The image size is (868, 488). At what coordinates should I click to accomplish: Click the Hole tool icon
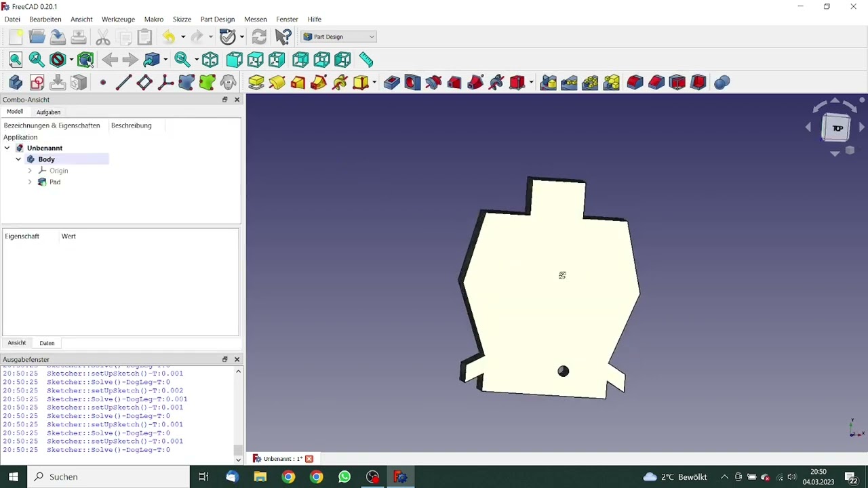pyautogui.click(x=412, y=83)
